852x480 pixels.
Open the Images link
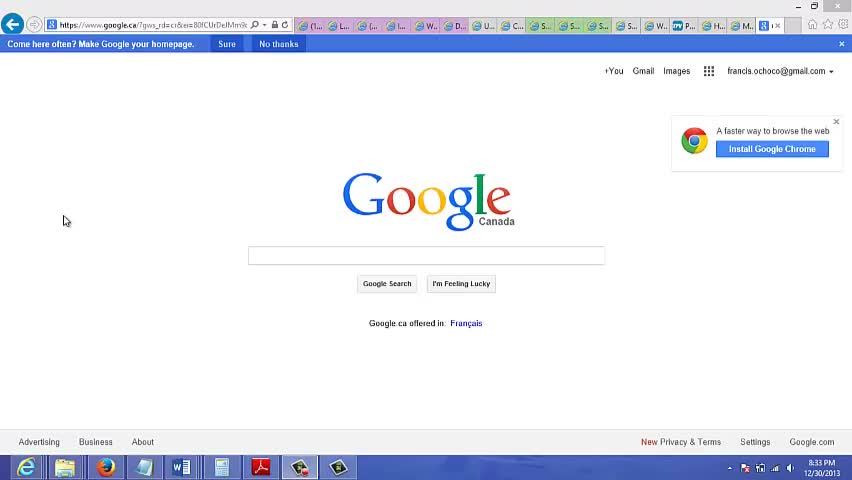click(x=676, y=71)
